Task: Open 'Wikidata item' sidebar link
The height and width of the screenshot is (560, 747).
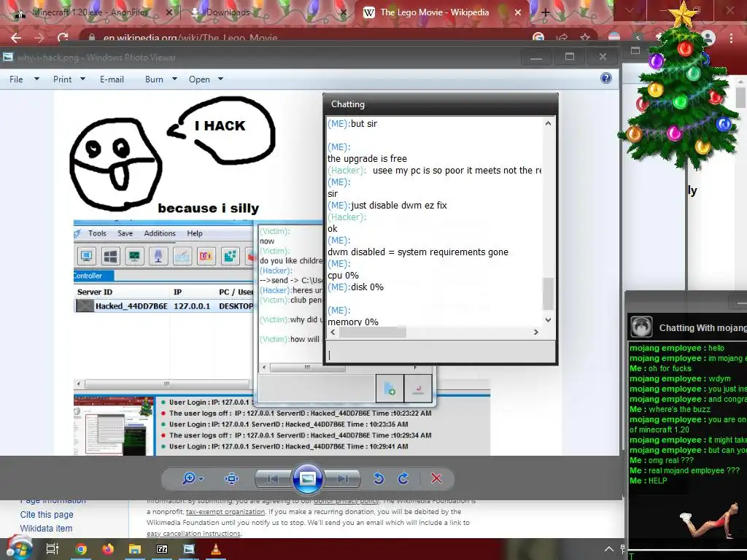Action: coord(46,528)
